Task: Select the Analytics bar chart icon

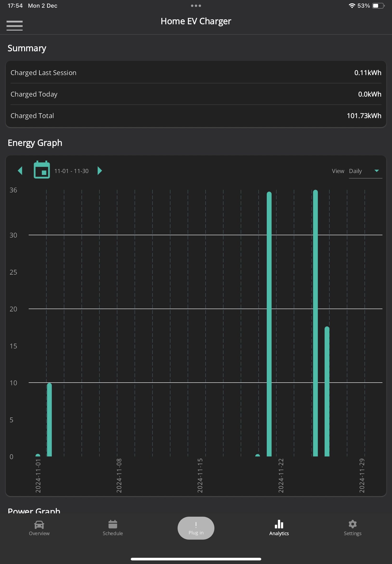Action: pos(279,524)
